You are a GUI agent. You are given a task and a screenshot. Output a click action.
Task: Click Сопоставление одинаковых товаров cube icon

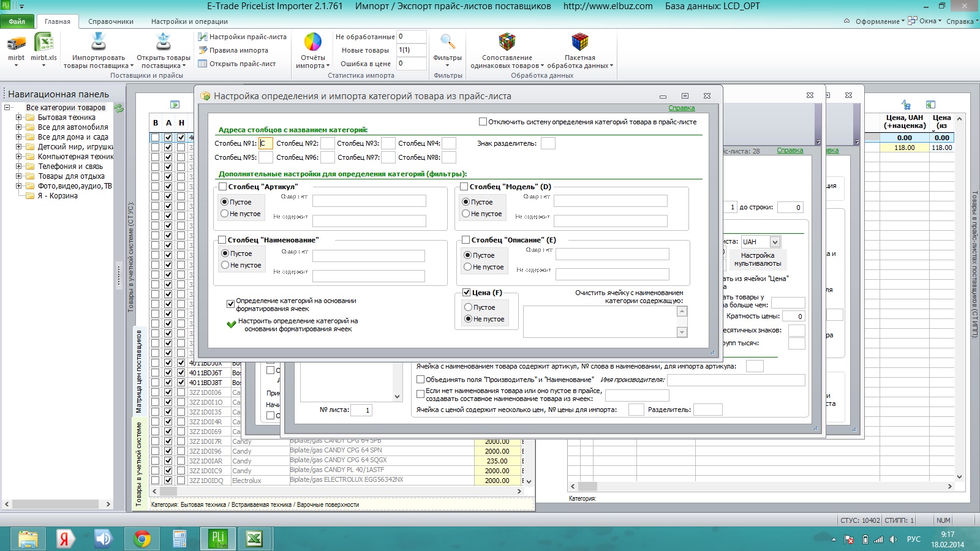[507, 42]
